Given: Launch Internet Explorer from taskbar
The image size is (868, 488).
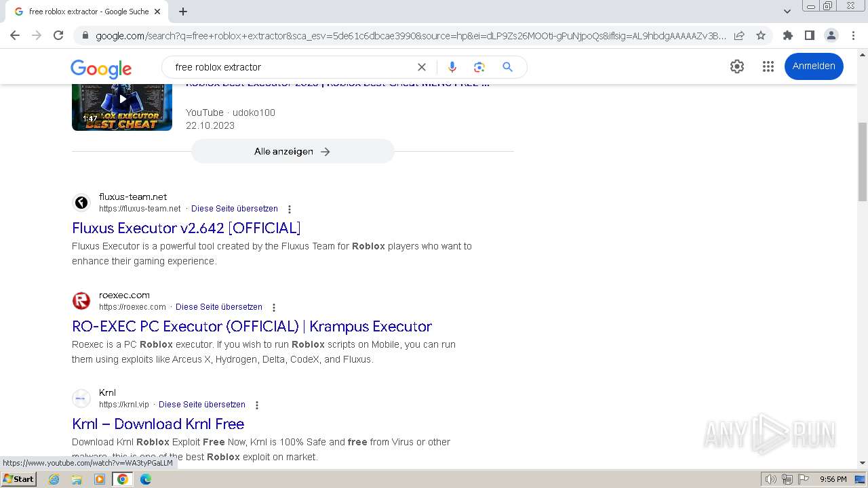Looking at the screenshot, I should click(54, 479).
